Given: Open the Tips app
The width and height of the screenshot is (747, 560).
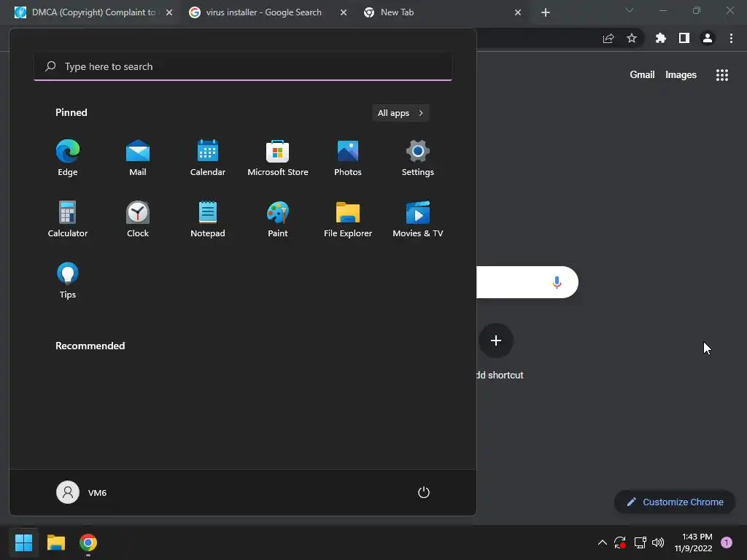Looking at the screenshot, I should click(68, 281).
